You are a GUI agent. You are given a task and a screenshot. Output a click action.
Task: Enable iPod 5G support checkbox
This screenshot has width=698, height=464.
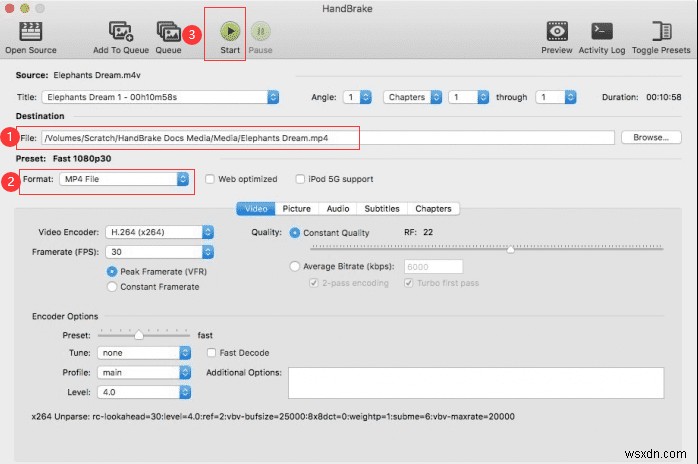pyautogui.click(x=300, y=179)
